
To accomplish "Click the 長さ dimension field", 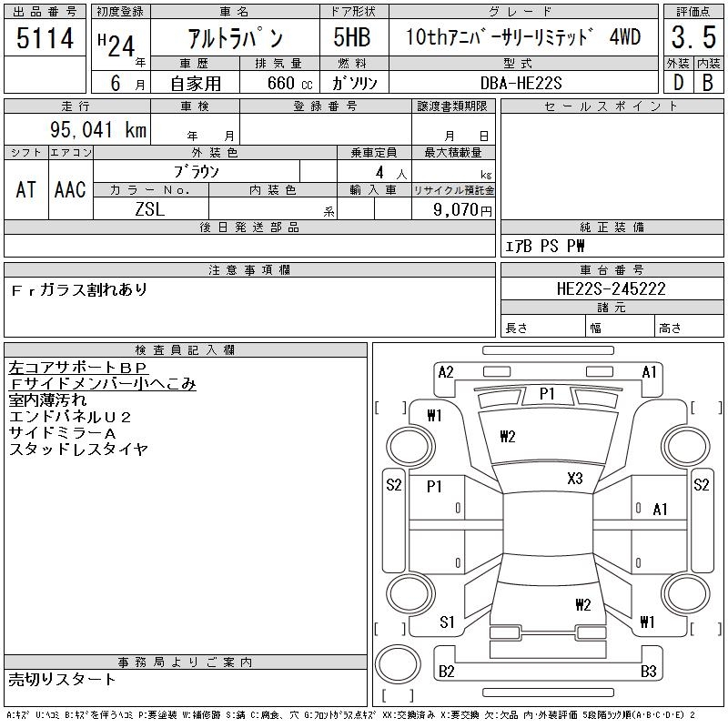I will (x=542, y=328).
